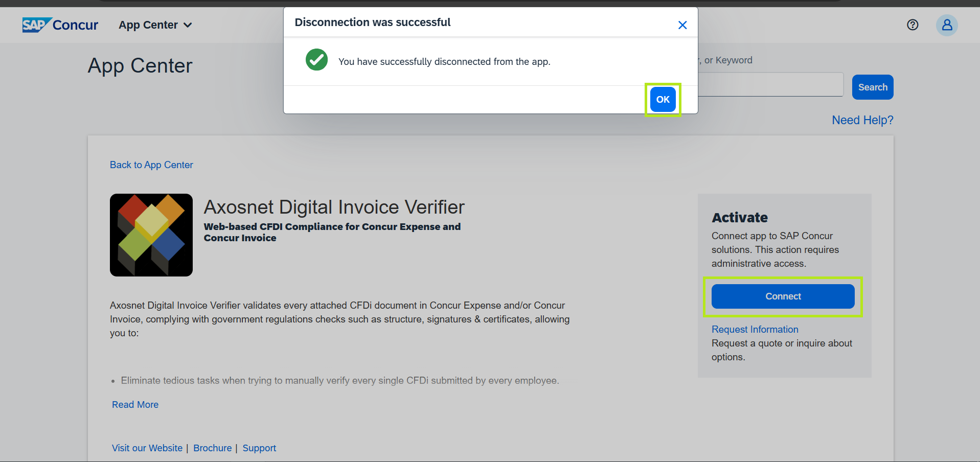The image size is (980, 462).
Task: Click the SAP Concur logo
Action: point(60,25)
